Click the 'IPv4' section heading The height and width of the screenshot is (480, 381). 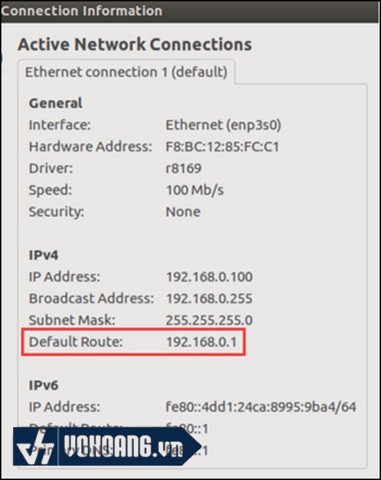[x=44, y=255]
